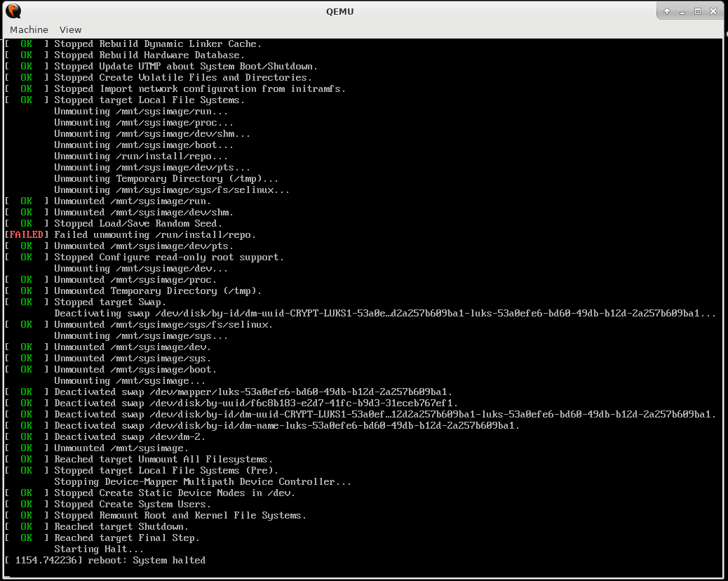Click "Stopping Device-Mapper Multipath Device Controller..." line
Image resolution: width=728 pixels, height=581 pixels.
coord(203,481)
